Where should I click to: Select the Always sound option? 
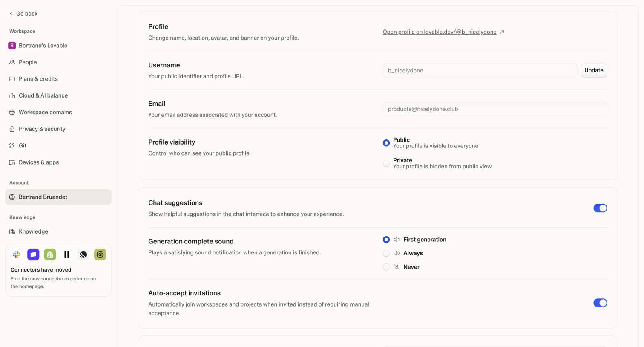[x=386, y=253]
